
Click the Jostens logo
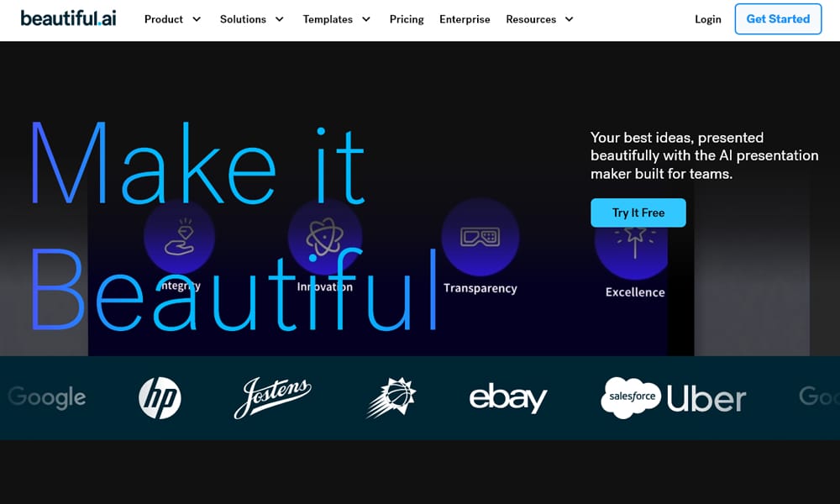273,397
